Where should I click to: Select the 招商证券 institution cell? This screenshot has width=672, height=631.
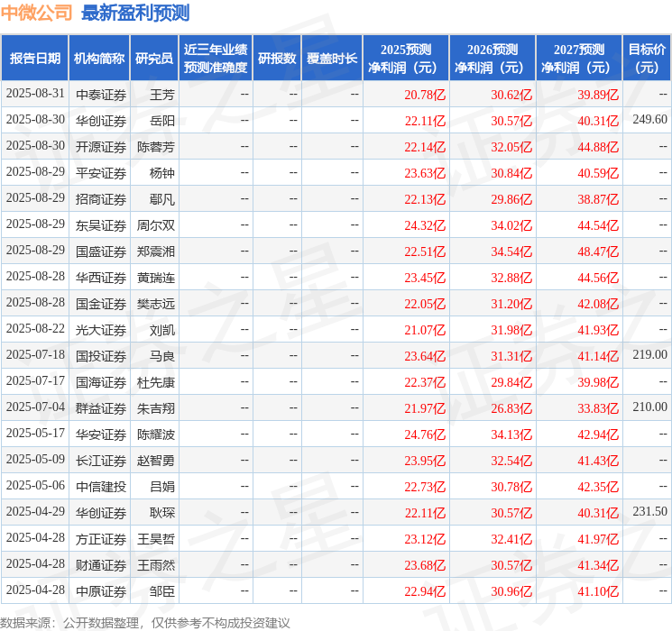click(101, 199)
